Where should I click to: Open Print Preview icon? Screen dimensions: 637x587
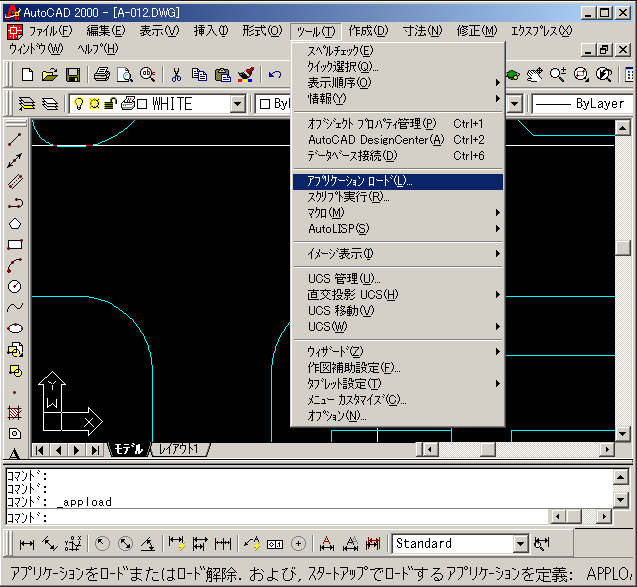pos(125,75)
